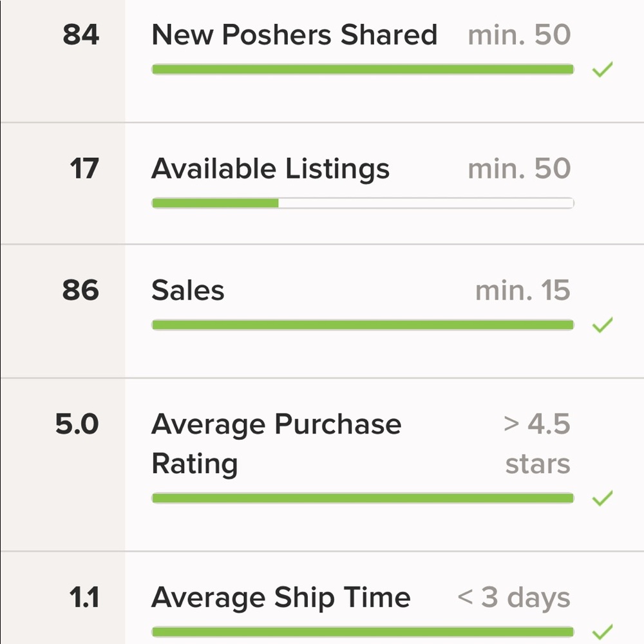Click the 86 Sales count
This screenshot has width=644, height=644.
tap(81, 290)
